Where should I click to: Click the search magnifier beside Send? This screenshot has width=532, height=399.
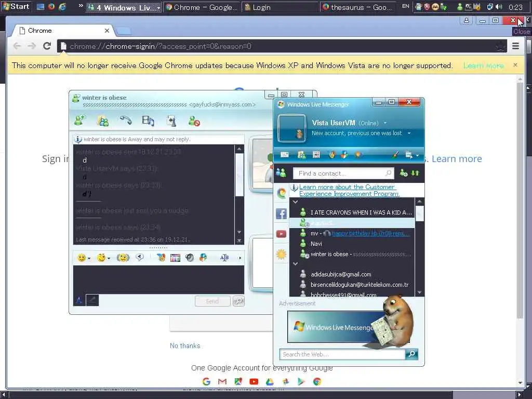coord(238,301)
